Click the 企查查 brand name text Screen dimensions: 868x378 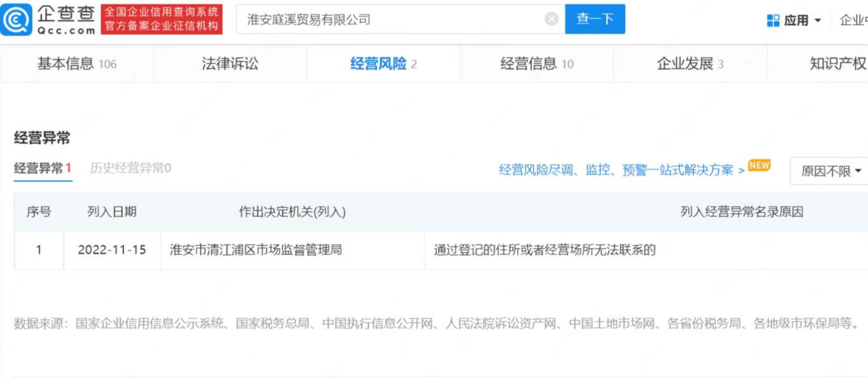(x=66, y=14)
